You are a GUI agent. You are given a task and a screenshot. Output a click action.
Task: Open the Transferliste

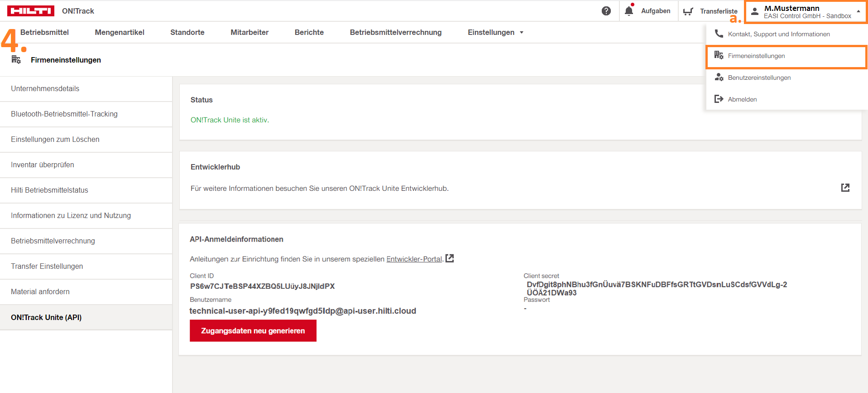[719, 11]
